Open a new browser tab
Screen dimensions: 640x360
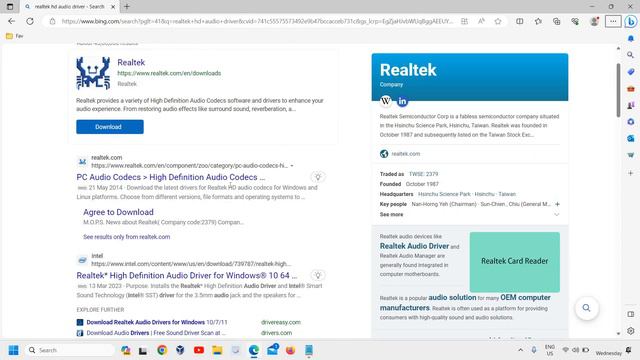point(127,7)
